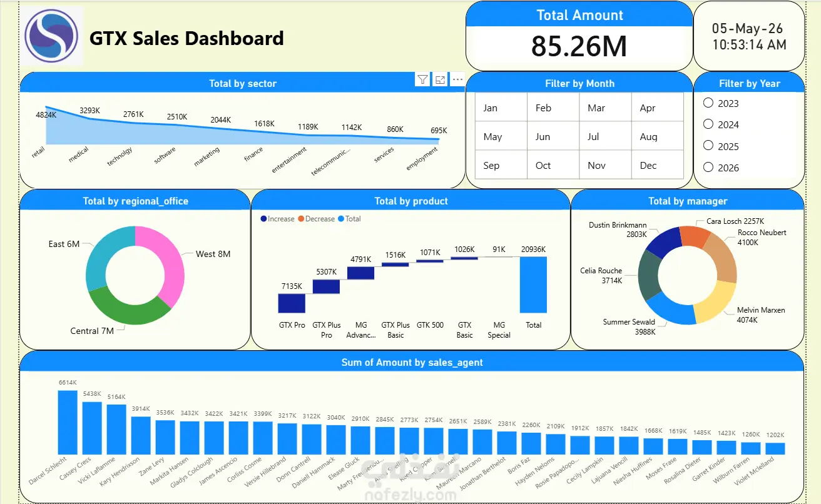This screenshot has height=504, width=821.
Task: Filter by month Feb
Action: tap(553, 108)
